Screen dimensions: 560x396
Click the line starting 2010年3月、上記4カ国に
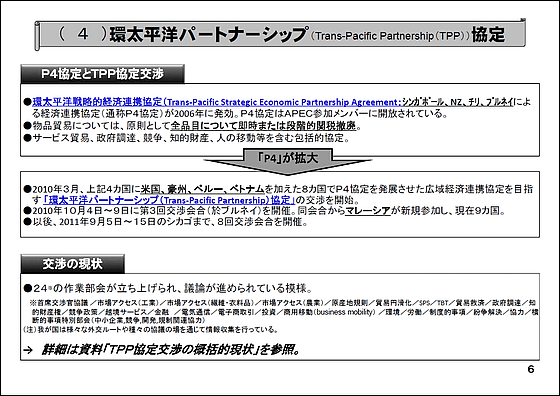coord(278,189)
